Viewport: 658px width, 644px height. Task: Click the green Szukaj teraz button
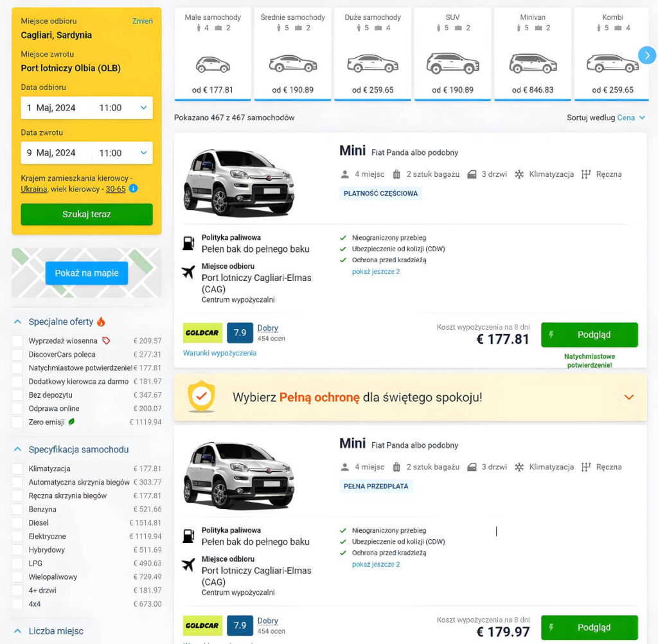(x=86, y=214)
